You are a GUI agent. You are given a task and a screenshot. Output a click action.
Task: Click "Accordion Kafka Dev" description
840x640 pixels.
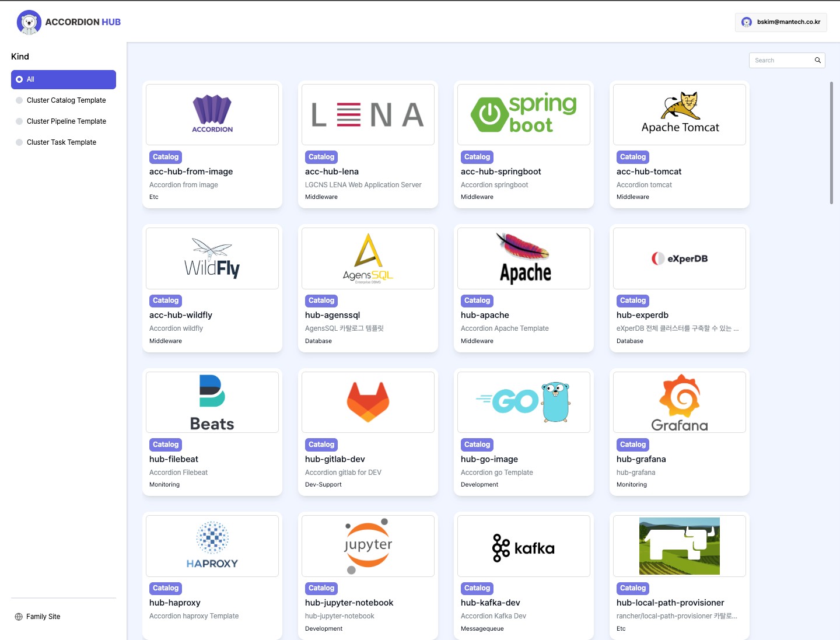(x=494, y=616)
